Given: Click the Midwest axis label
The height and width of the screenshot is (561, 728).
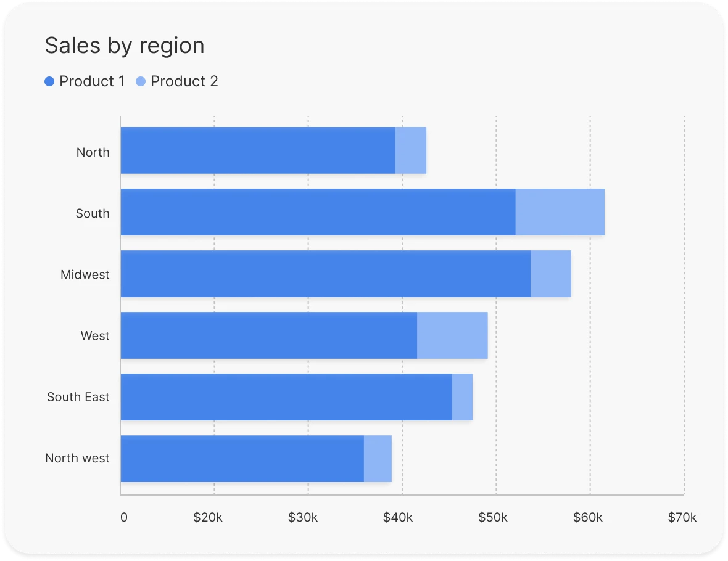Looking at the screenshot, I should click(x=85, y=274).
